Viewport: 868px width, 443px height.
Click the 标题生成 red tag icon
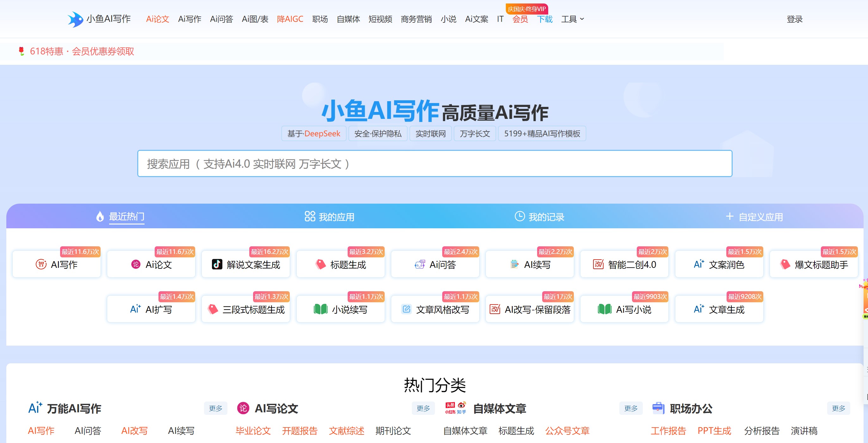pyautogui.click(x=320, y=264)
